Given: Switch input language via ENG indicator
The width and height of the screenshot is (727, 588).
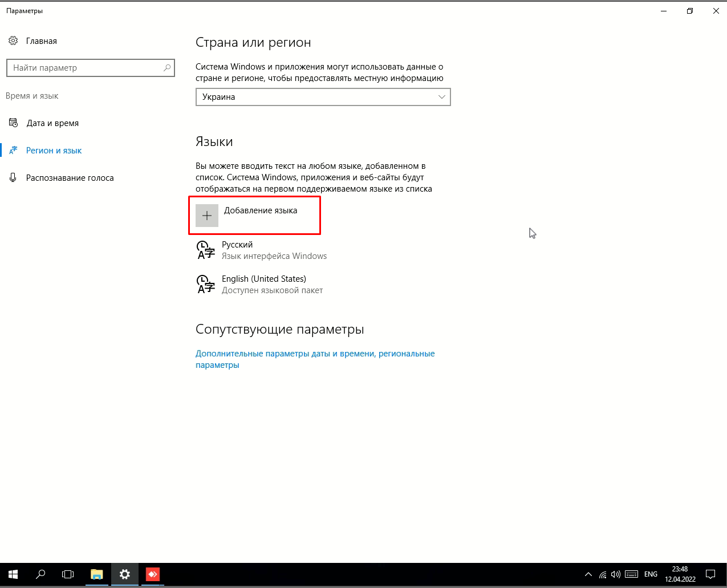Looking at the screenshot, I should click(x=651, y=574).
